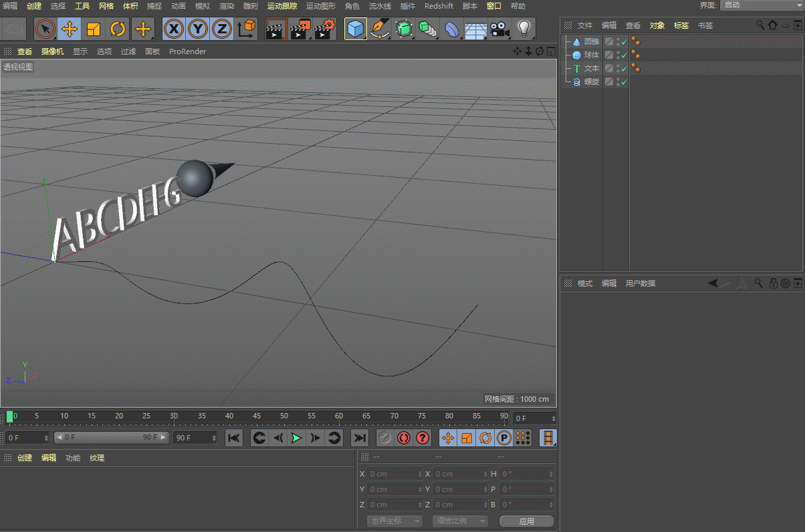
Task: Toggle the green checkmark for 螺旋 object
Action: [624, 82]
